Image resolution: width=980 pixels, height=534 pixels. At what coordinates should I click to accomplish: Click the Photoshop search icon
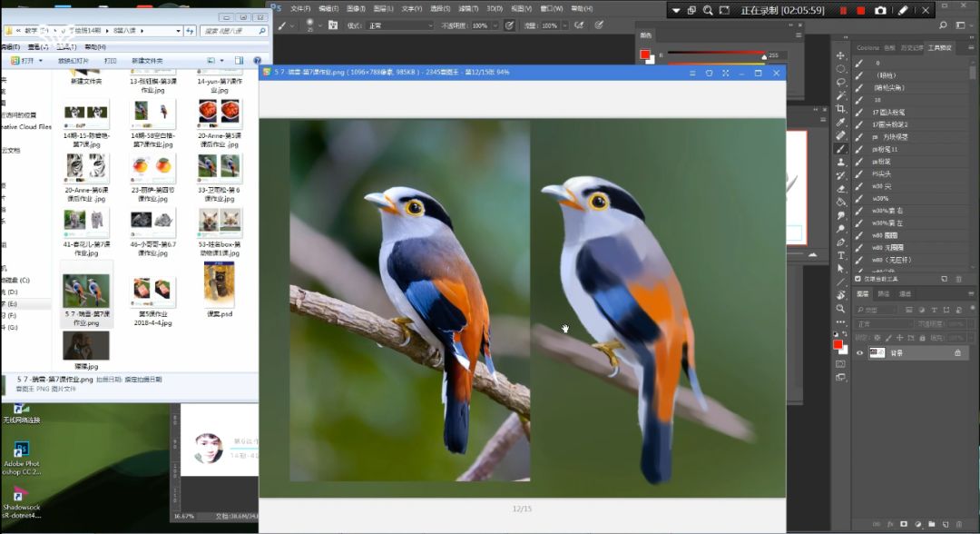tap(943, 25)
